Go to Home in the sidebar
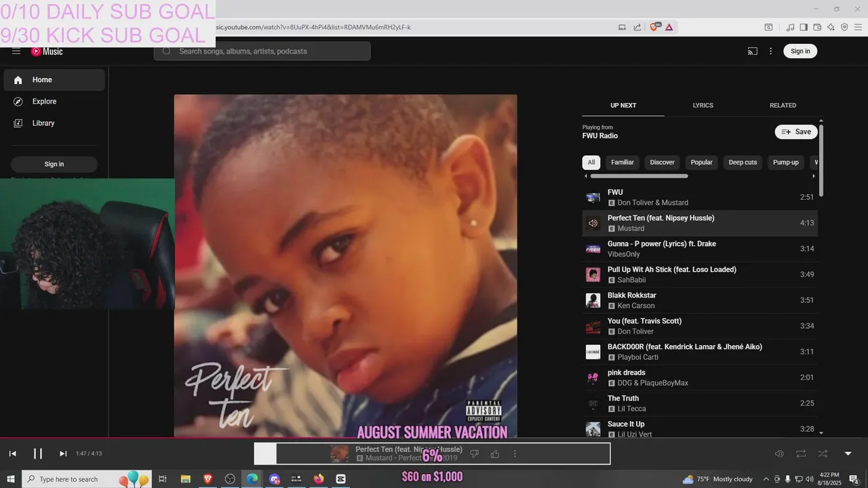Image resolution: width=868 pixels, height=488 pixels. coord(54,80)
